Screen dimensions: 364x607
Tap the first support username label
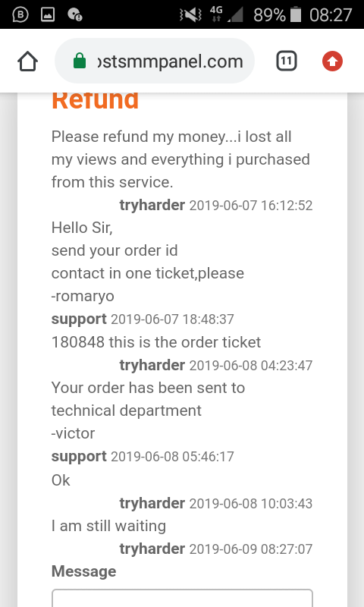(x=79, y=319)
